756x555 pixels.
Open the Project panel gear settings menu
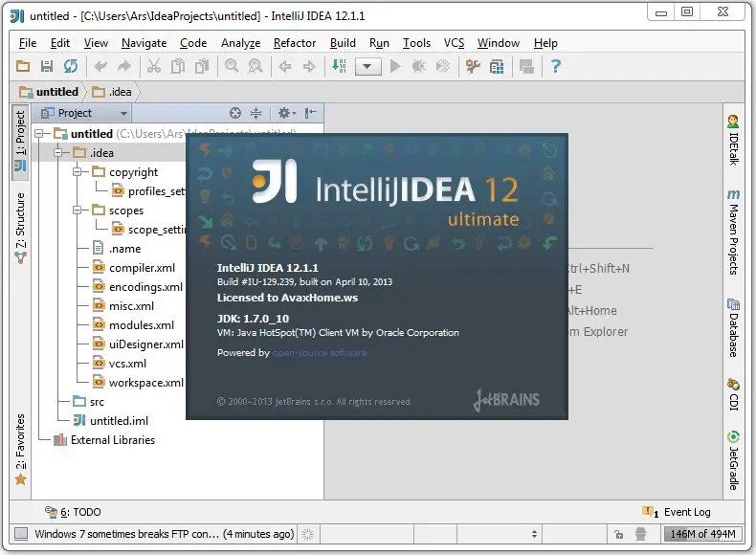pyautogui.click(x=287, y=113)
